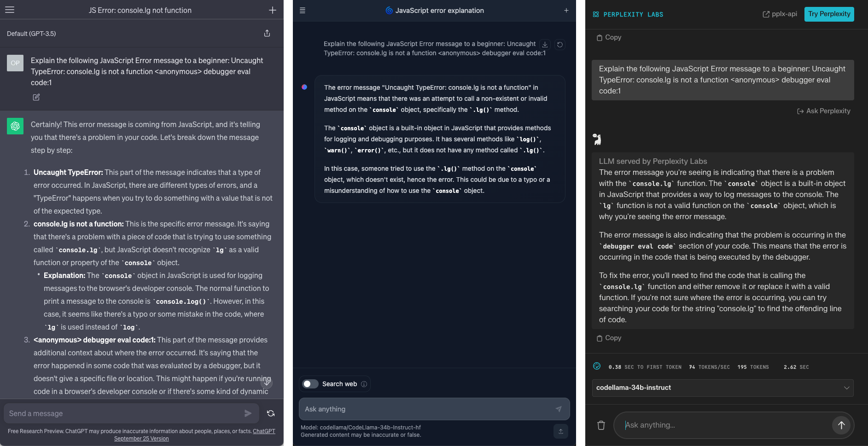Submit the HuggingChat message with send icon
868x446 pixels.
pos(559,409)
